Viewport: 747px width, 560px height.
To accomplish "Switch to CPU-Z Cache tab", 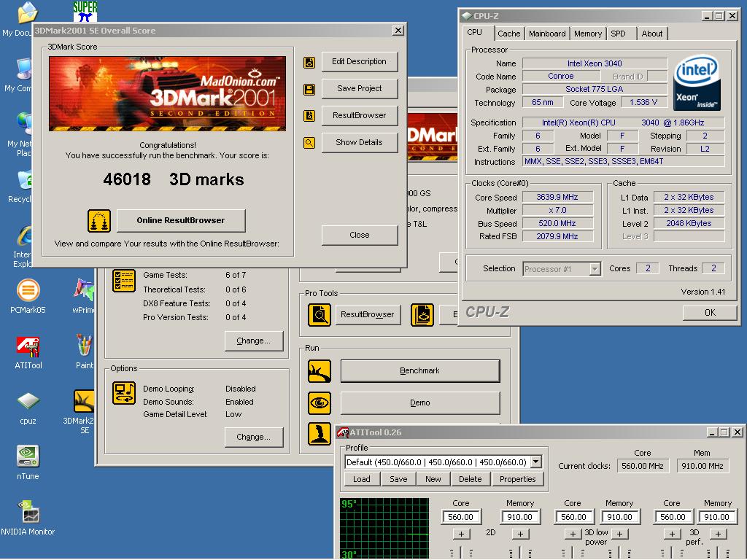I will 508,34.
